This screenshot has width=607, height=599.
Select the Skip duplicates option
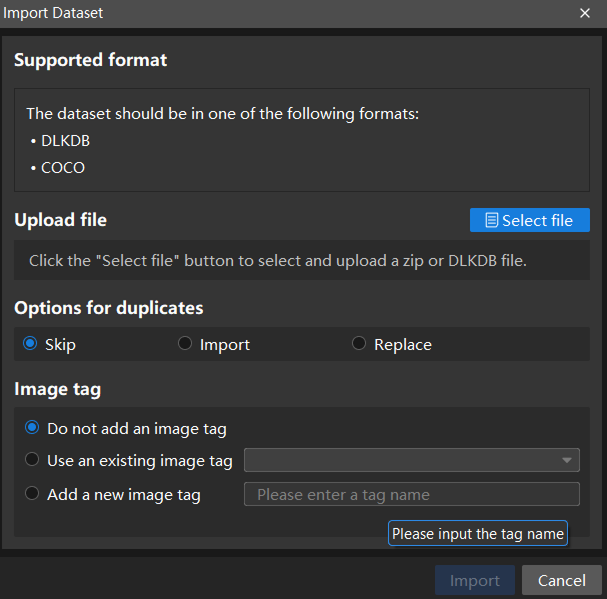[31, 344]
